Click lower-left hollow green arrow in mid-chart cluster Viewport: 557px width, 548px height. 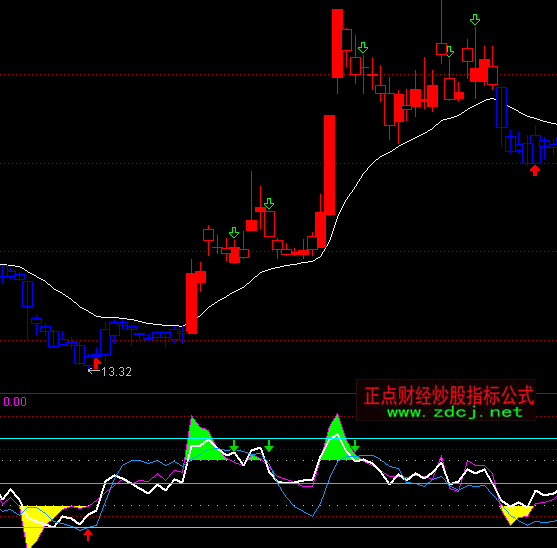[x=234, y=233]
